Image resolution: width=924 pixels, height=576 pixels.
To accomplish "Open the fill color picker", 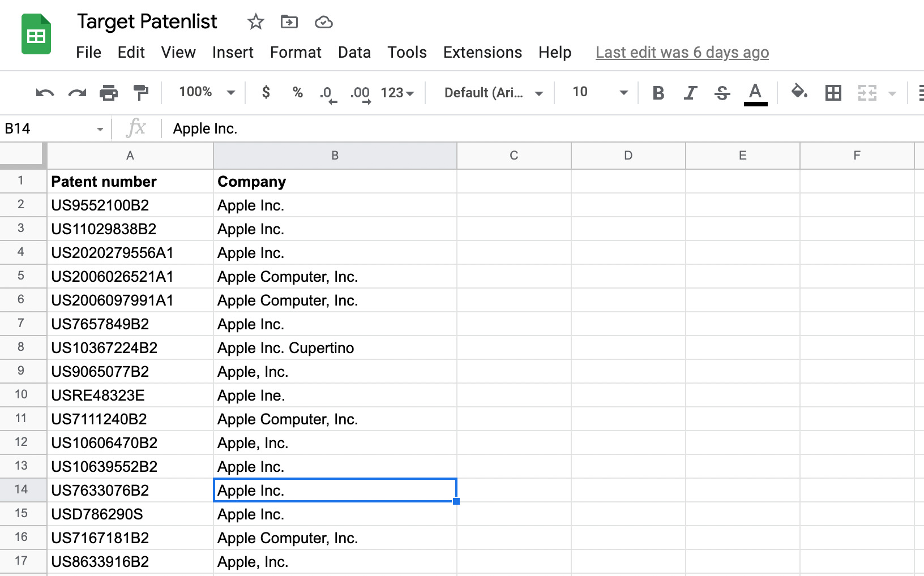I will pyautogui.click(x=799, y=92).
